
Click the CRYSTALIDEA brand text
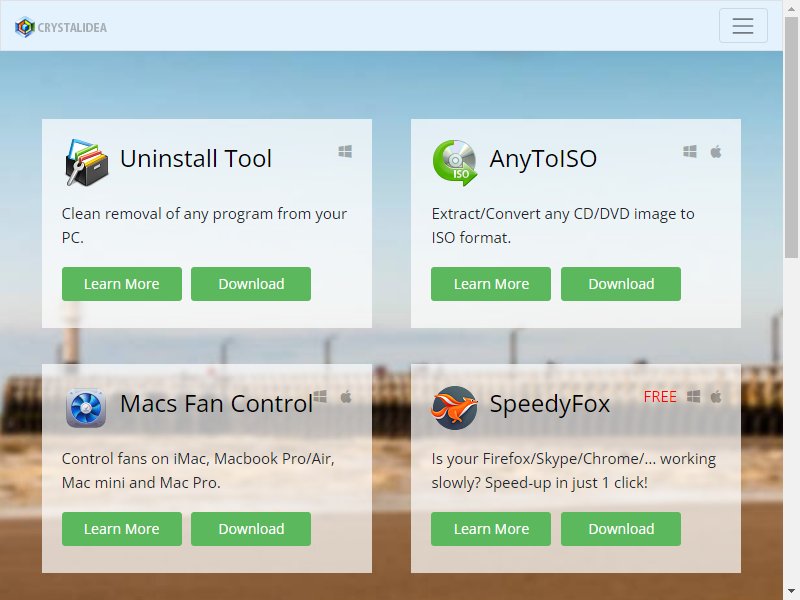(72, 28)
